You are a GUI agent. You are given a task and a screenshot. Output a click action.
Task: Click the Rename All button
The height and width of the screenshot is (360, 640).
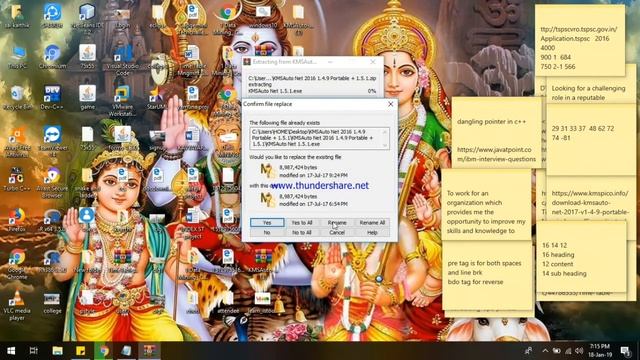tap(372, 222)
